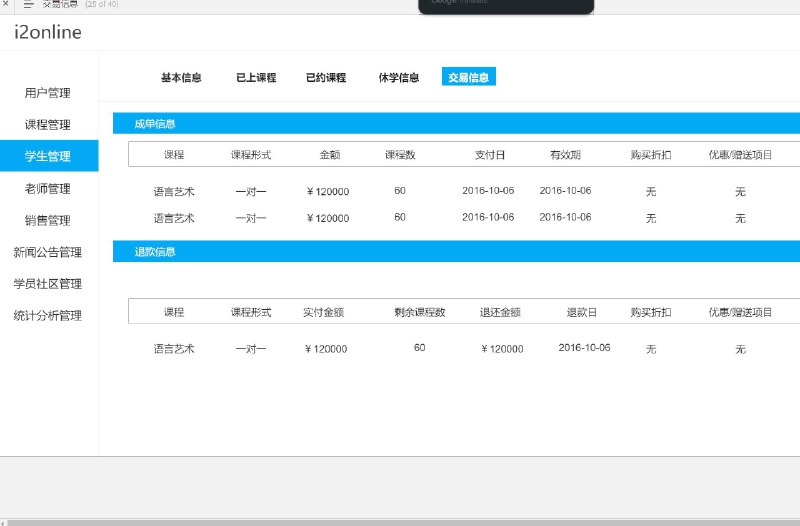The height and width of the screenshot is (526, 800).
Task: Switch to the 休学信息 tab
Action: pyautogui.click(x=399, y=78)
